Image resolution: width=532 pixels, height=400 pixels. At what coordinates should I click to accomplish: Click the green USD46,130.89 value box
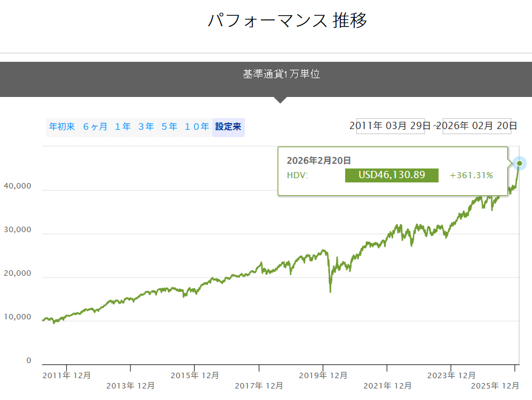[391, 175]
